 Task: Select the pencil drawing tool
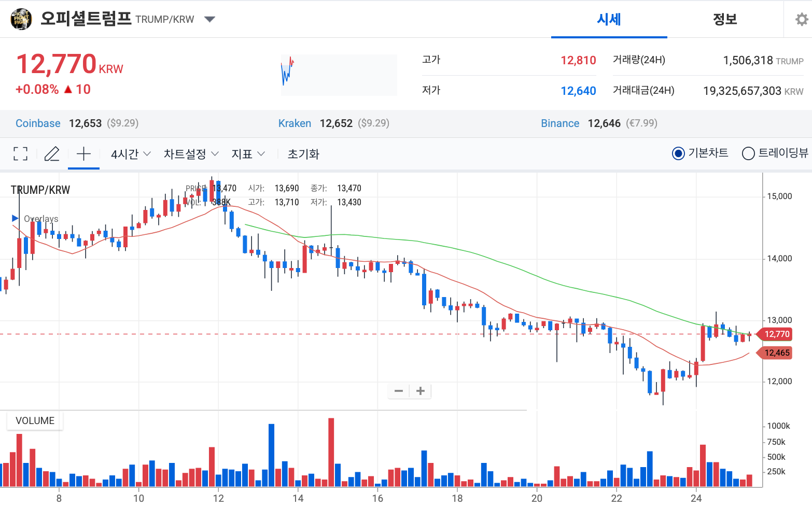[52, 154]
